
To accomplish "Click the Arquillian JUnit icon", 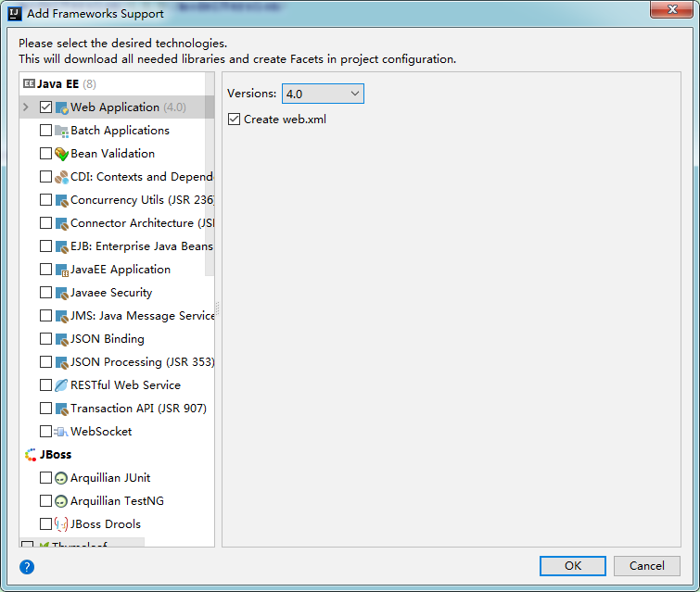I will [61, 478].
